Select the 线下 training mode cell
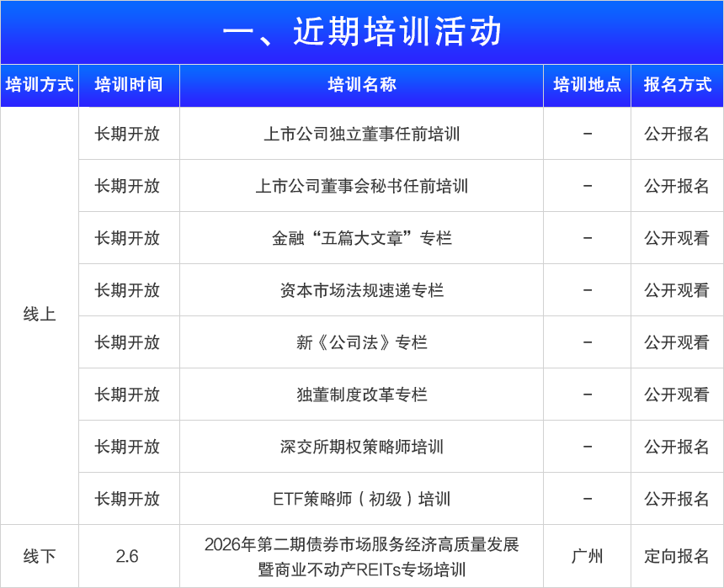 (40, 556)
